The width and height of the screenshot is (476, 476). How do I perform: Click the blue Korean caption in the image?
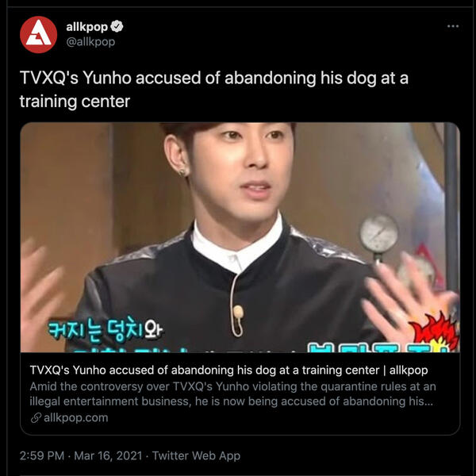[x=106, y=330]
